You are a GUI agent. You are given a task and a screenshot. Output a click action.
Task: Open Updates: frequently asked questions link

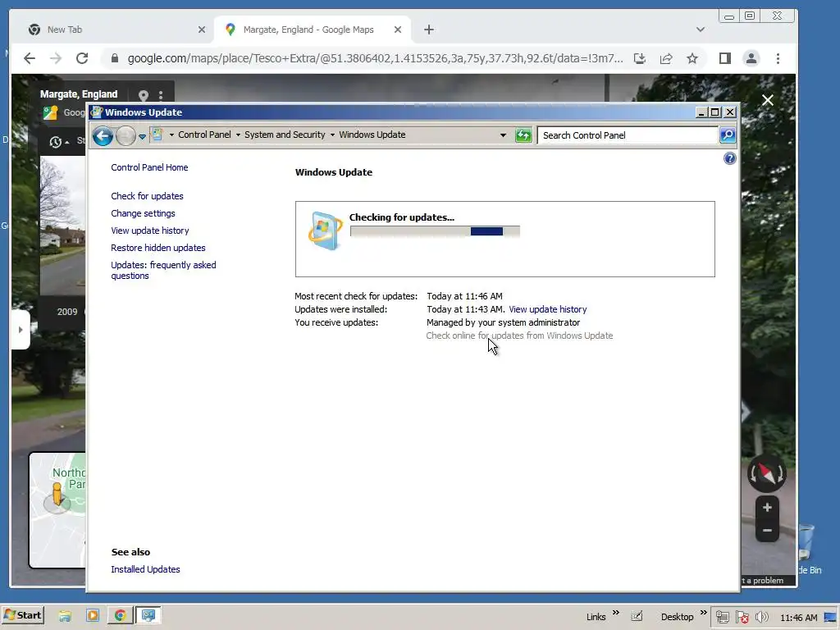[x=163, y=270]
